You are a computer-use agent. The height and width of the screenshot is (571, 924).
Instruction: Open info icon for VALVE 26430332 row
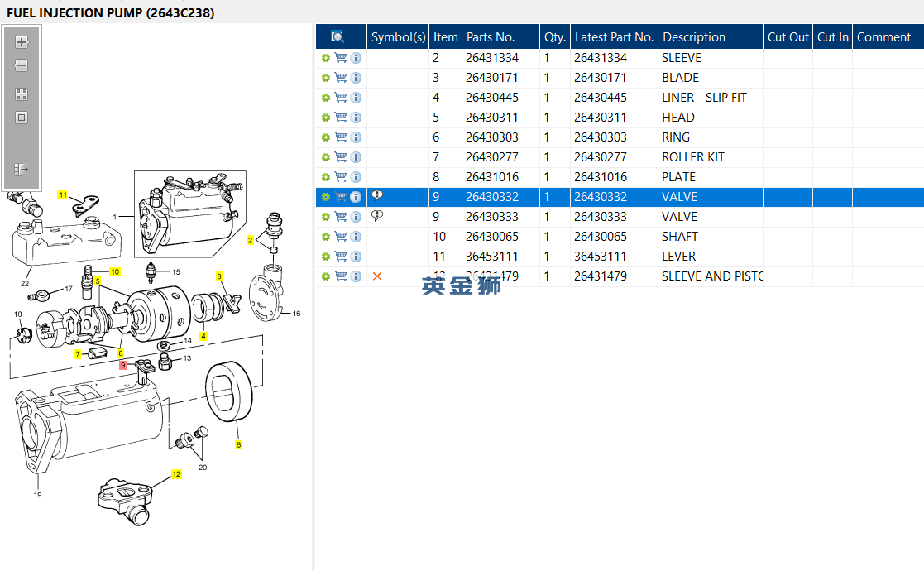pyautogui.click(x=356, y=197)
